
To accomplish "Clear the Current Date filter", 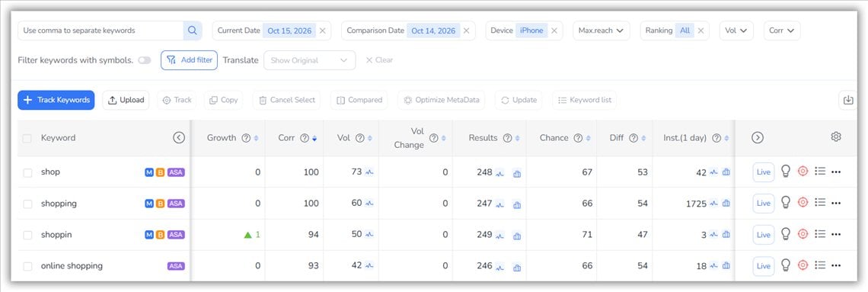I will pyautogui.click(x=323, y=30).
